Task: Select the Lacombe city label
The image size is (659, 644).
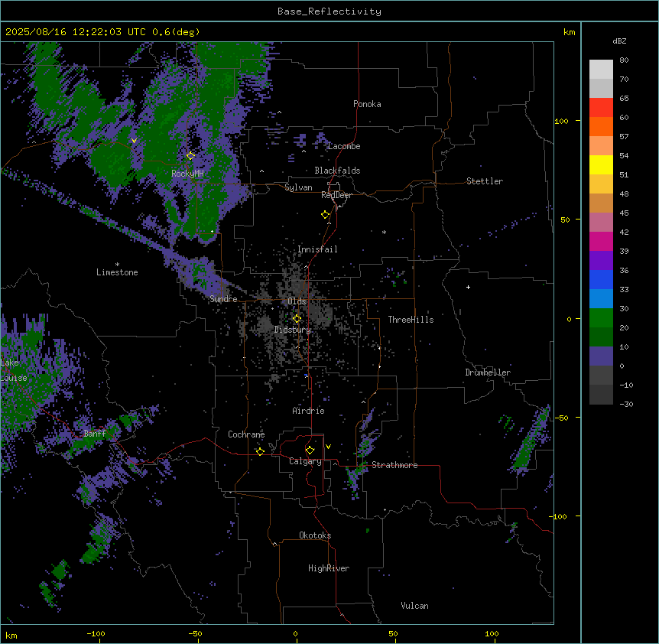Action: point(344,146)
